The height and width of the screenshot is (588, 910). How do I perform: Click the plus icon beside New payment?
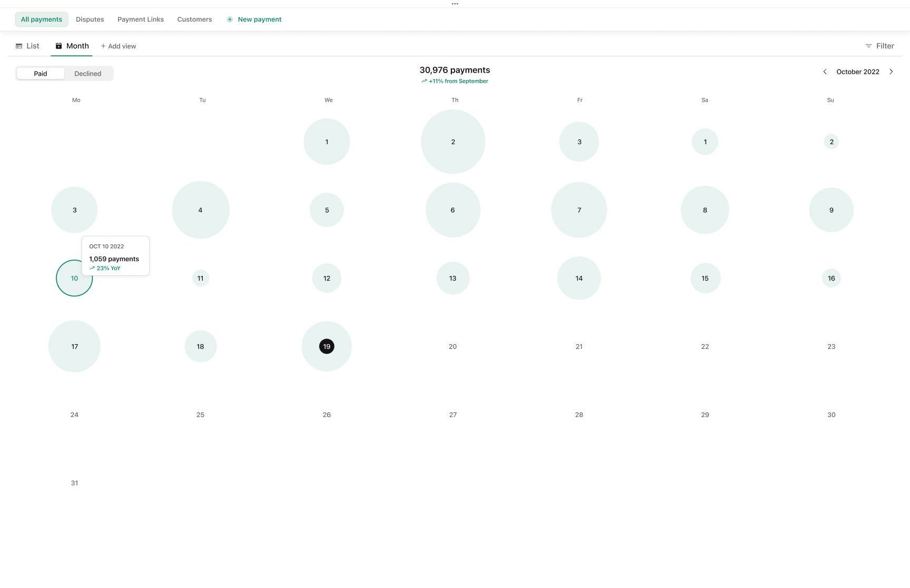coord(230,19)
